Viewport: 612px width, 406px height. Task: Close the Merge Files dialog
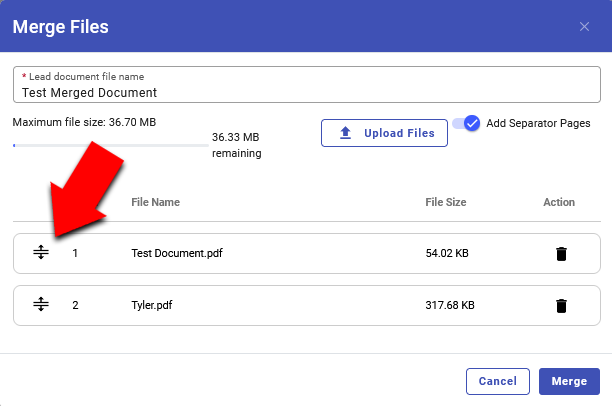click(x=584, y=26)
